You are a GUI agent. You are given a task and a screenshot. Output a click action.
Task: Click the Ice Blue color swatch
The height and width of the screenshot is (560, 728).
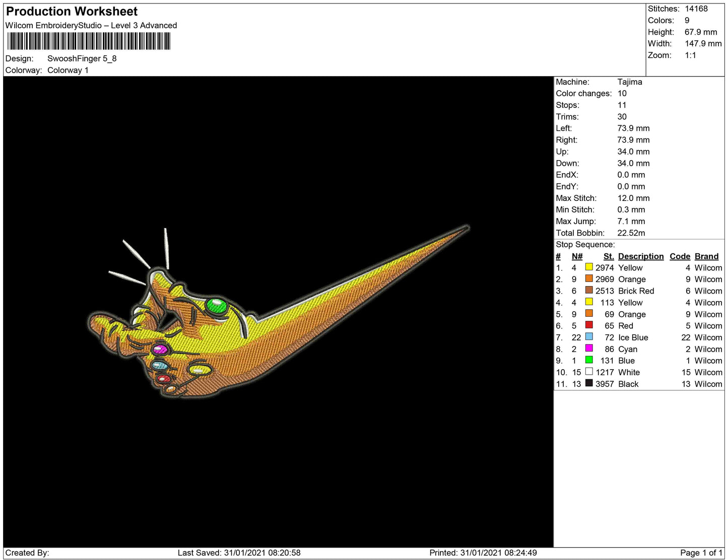point(588,336)
